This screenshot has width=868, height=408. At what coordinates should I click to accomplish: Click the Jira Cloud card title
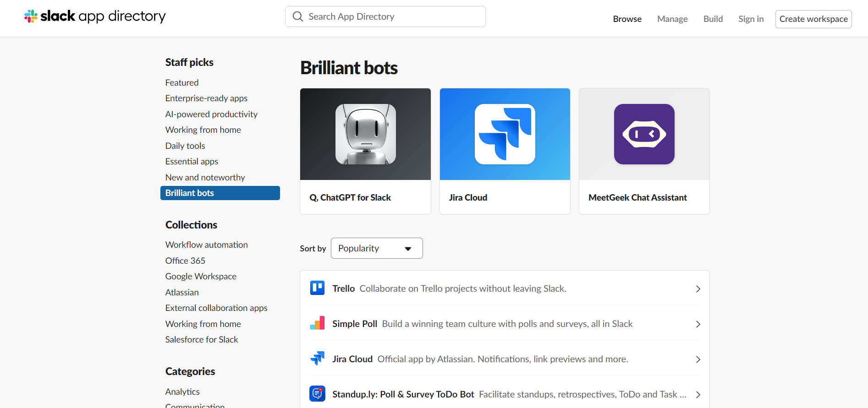tap(468, 197)
